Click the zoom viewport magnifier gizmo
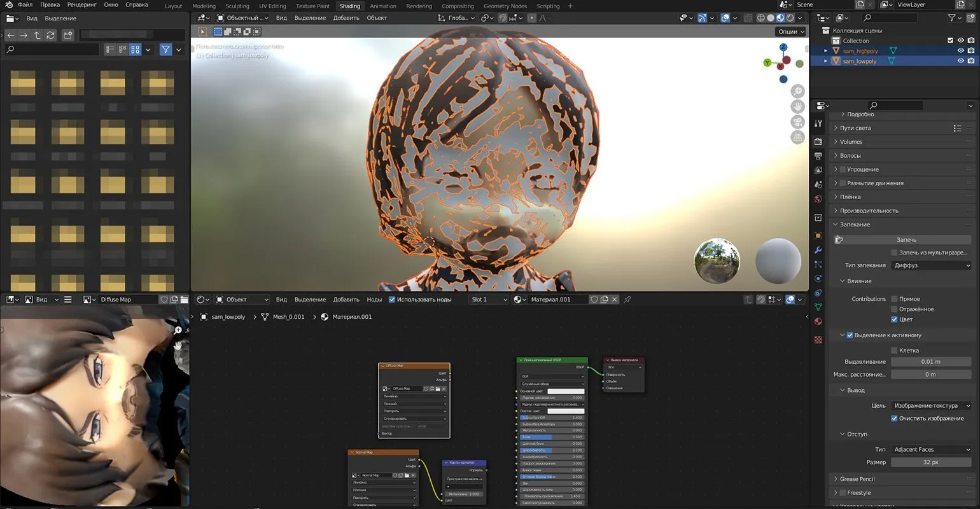Screen dimensions: 980x509 pyautogui.click(x=797, y=92)
